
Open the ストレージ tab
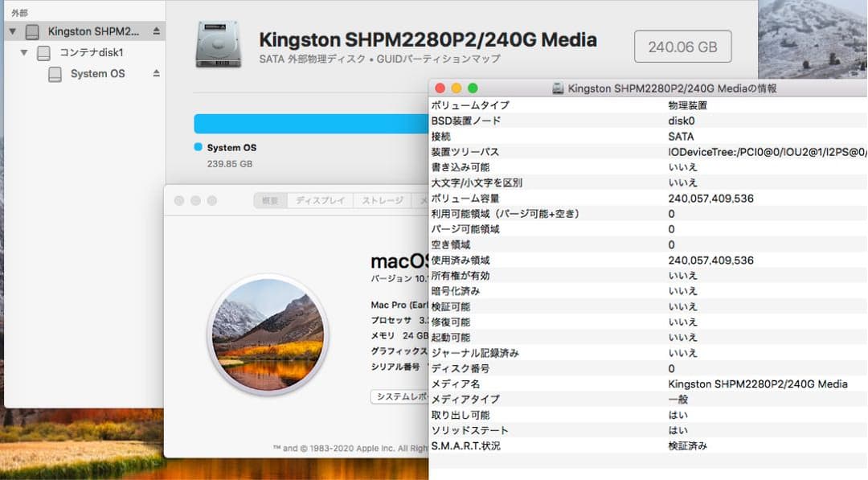[380, 201]
